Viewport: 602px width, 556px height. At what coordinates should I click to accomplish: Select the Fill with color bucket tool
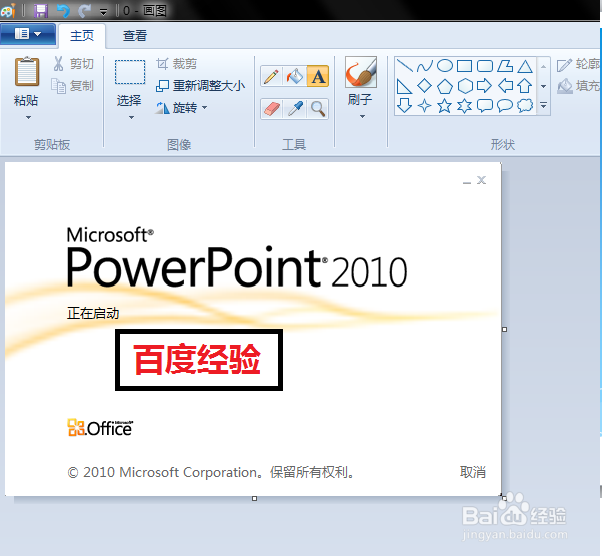[294, 76]
